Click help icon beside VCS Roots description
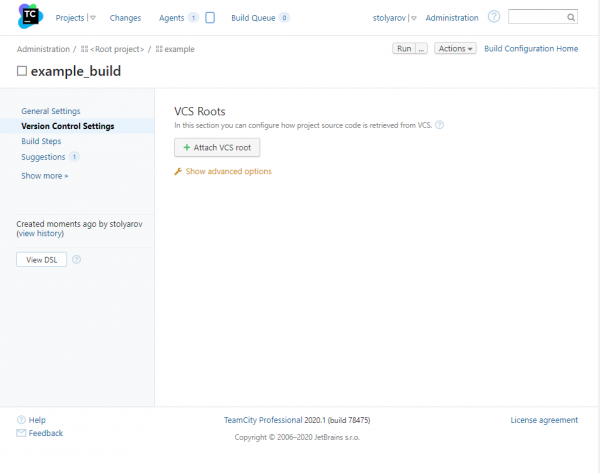Screen dimensions: 600x473 tap(440, 125)
